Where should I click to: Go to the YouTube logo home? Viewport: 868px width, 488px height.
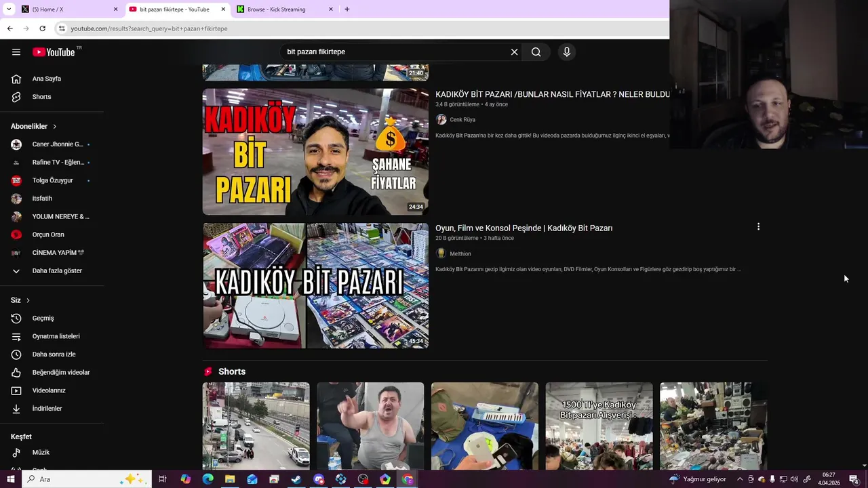(54, 52)
